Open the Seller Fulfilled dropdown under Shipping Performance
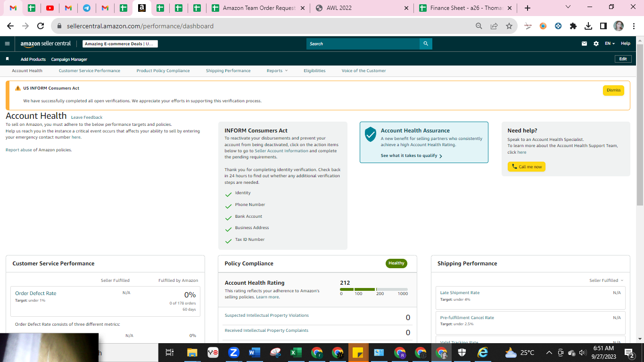Image resolution: width=644 pixels, height=362 pixels. 606,280
